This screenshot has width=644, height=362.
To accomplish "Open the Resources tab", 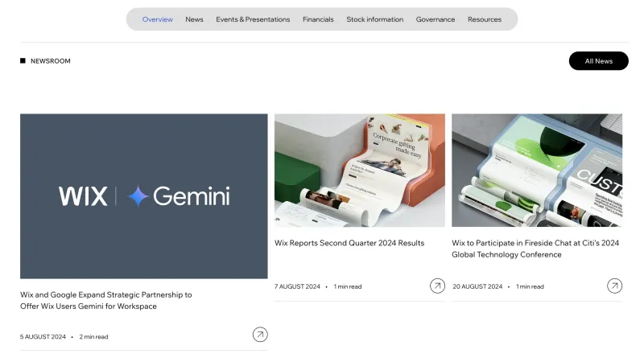I will 485,19.
